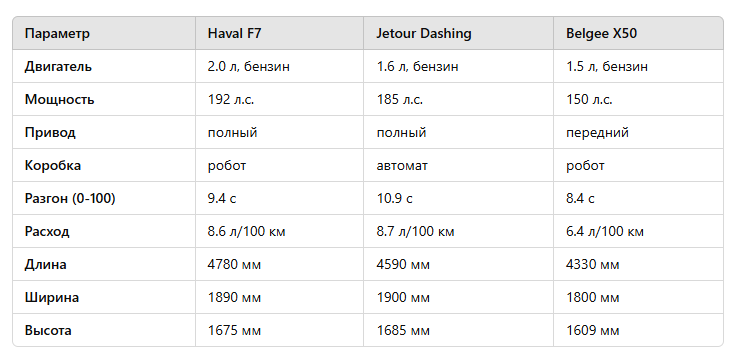Select the 8.4 с acceleration cell
Screen dimensions: 736x360
[638, 199]
